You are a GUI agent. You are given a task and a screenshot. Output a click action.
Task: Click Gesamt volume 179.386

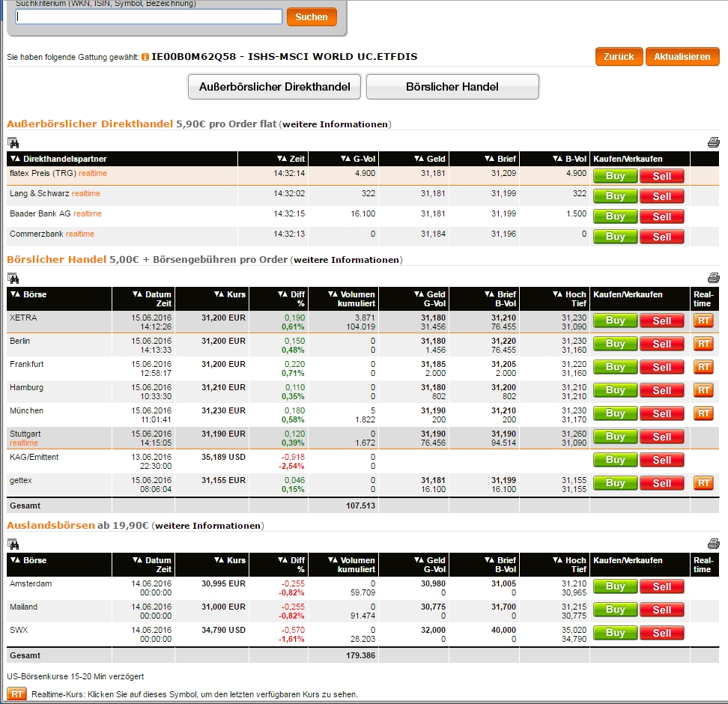tap(360, 656)
